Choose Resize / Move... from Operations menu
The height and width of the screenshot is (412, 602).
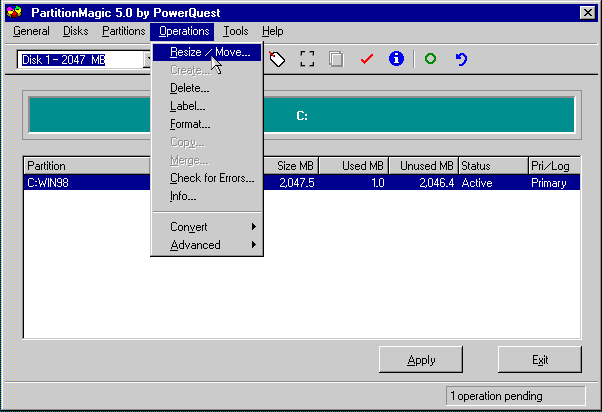coord(207,52)
